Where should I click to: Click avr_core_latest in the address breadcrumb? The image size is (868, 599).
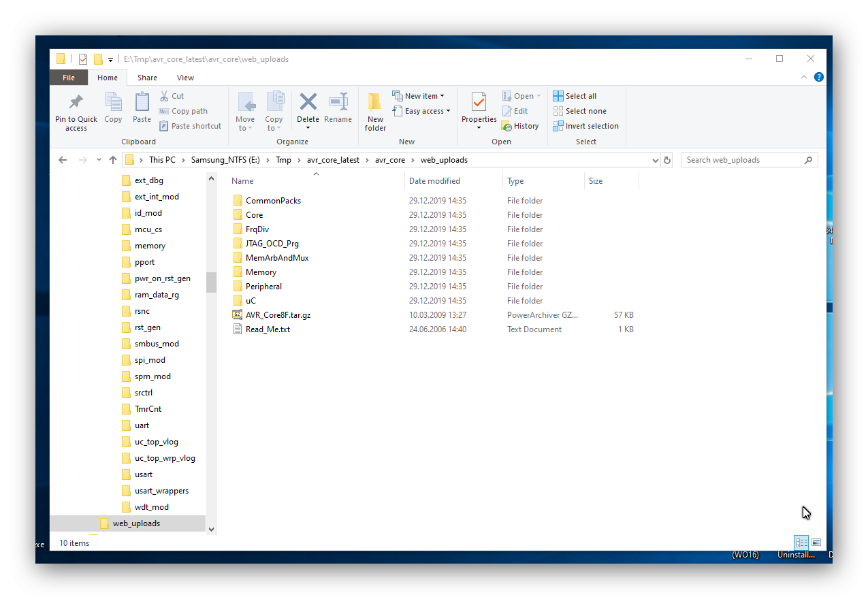334,160
